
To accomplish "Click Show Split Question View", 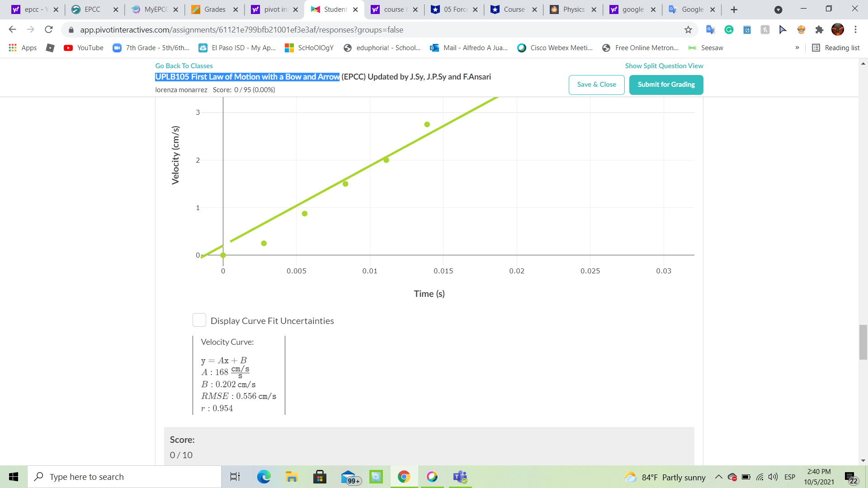I will 664,66.
